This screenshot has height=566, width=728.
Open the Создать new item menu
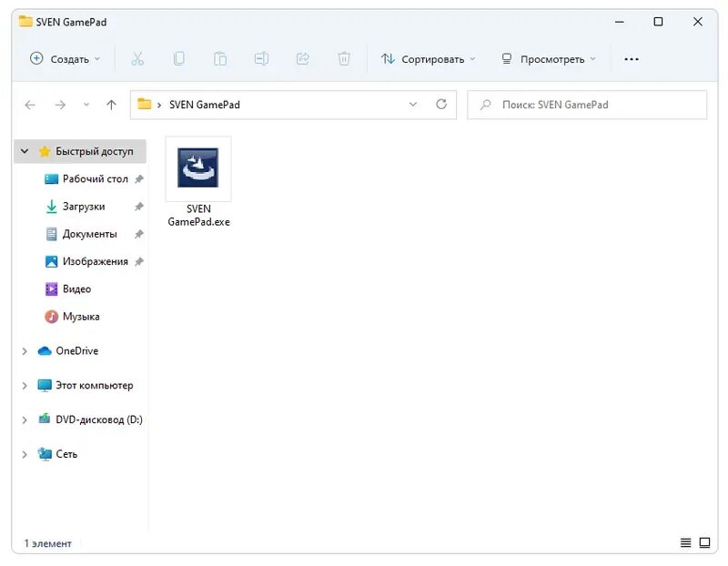pos(65,59)
